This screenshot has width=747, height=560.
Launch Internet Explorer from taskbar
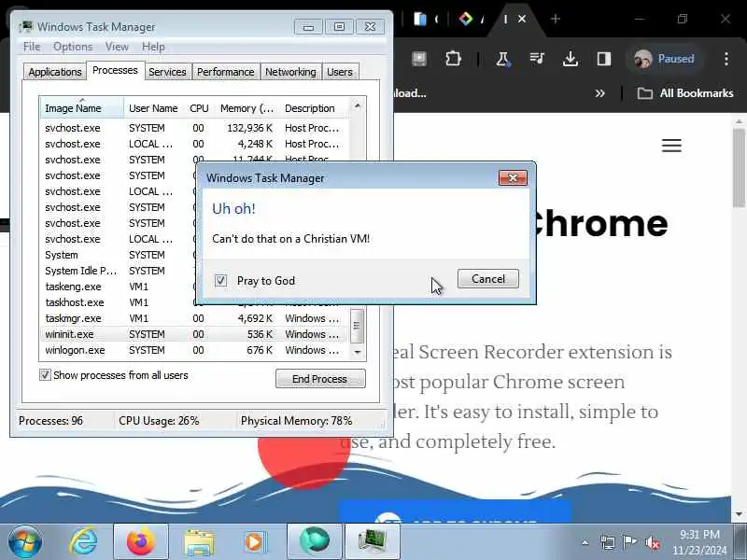click(84, 542)
